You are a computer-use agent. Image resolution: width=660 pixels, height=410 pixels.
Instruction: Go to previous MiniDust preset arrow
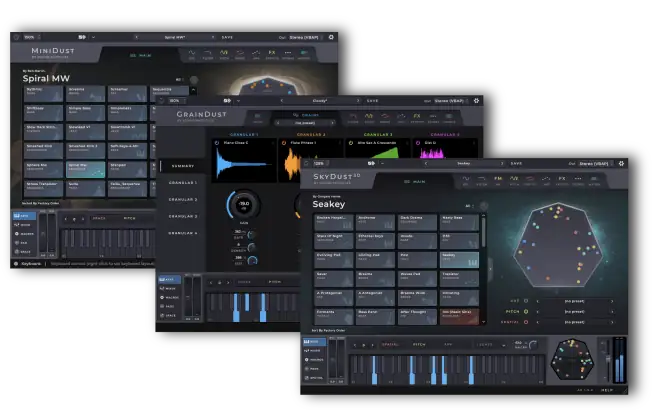[x=136, y=37]
